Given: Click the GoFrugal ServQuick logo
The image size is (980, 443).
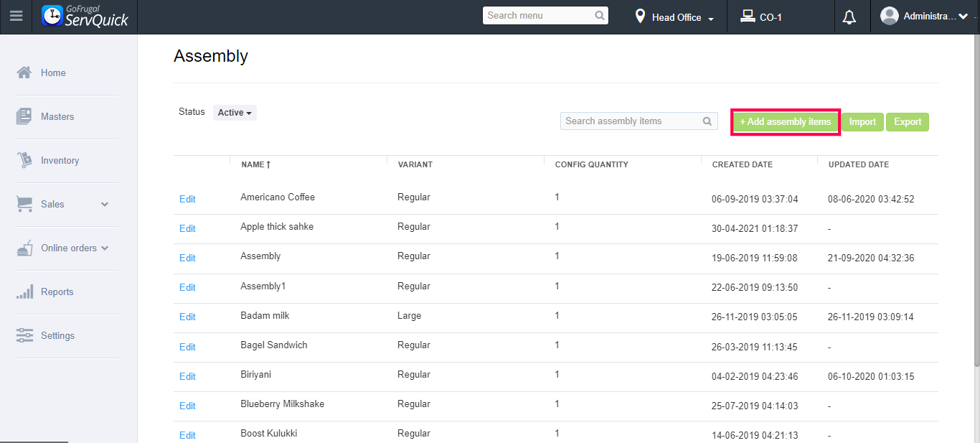Looking at the screenshot, I should (x=85, y=16).
